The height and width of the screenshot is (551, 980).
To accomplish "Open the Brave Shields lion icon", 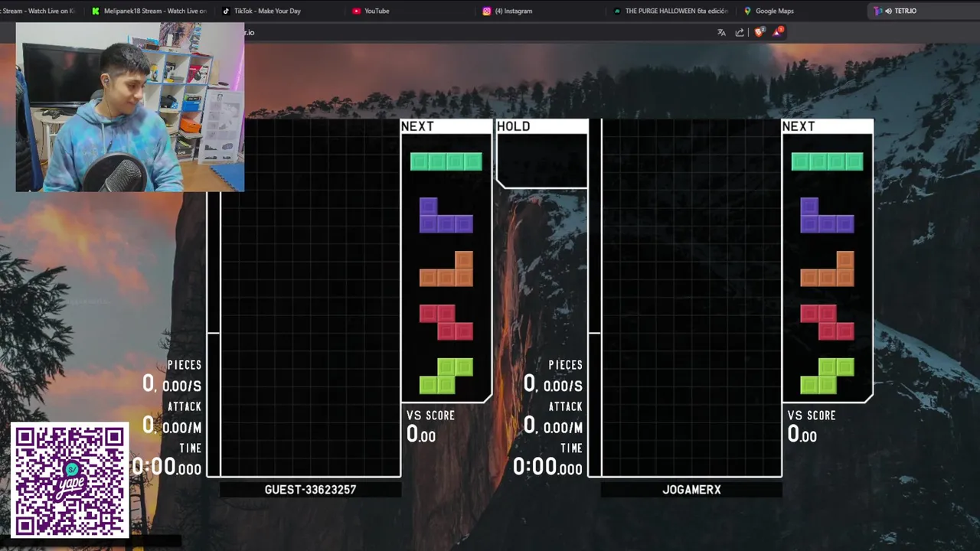I will (759, 32).
